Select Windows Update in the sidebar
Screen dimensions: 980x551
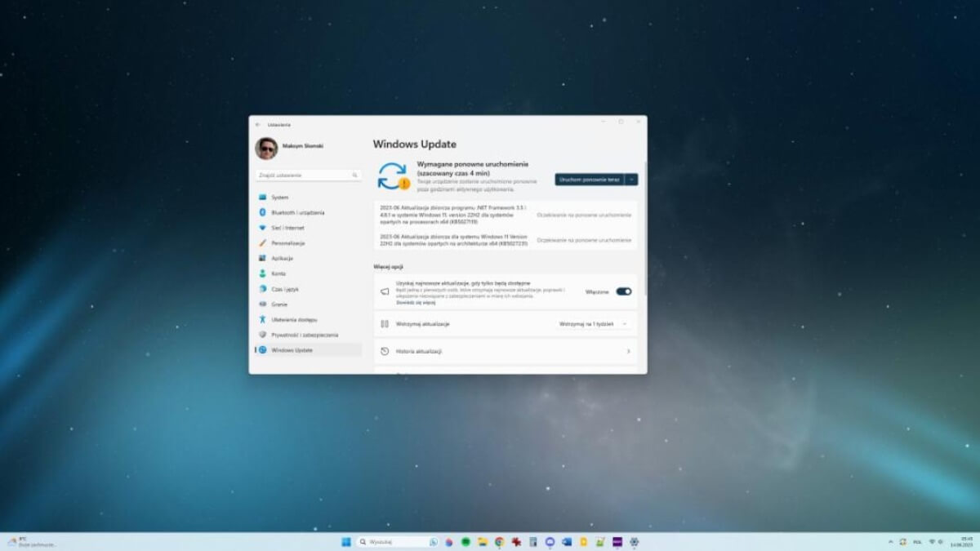click(x=290, y=350)
